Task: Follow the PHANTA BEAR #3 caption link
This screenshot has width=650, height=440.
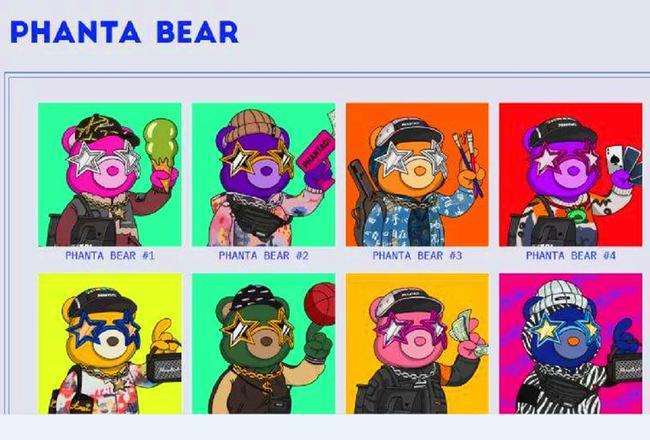Action: (417, 255)
